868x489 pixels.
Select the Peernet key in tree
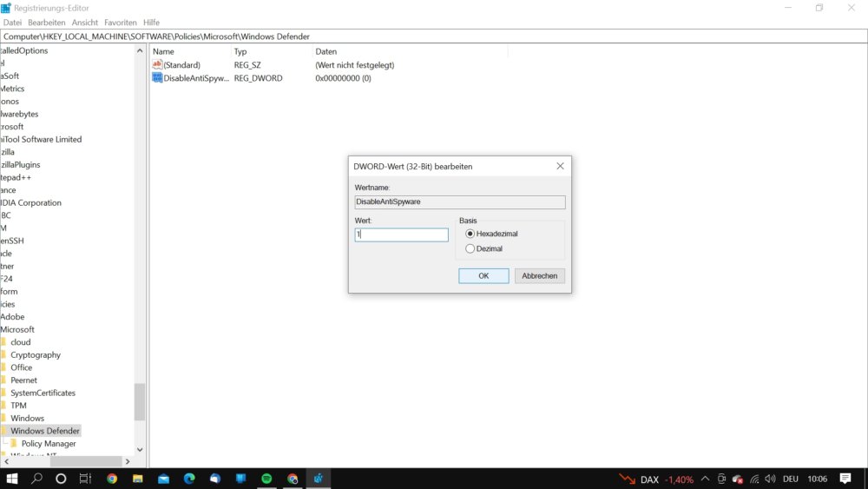pyautogui.click(x=23, y=380)
